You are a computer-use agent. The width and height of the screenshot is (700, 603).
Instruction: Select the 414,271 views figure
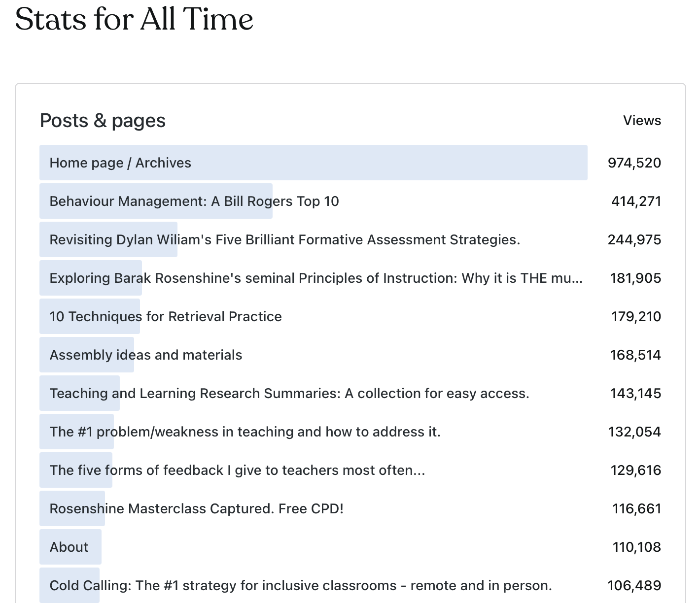(x=636, y=201)
